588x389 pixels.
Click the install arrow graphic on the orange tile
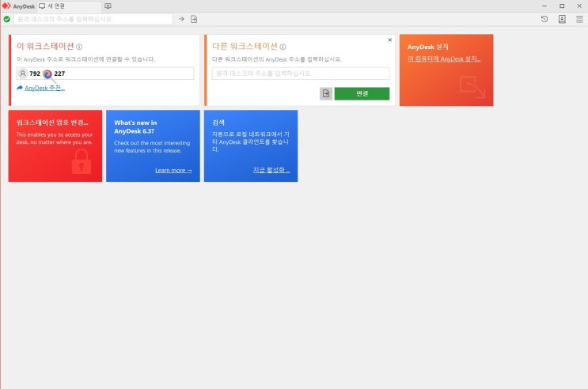click(472, 87)
